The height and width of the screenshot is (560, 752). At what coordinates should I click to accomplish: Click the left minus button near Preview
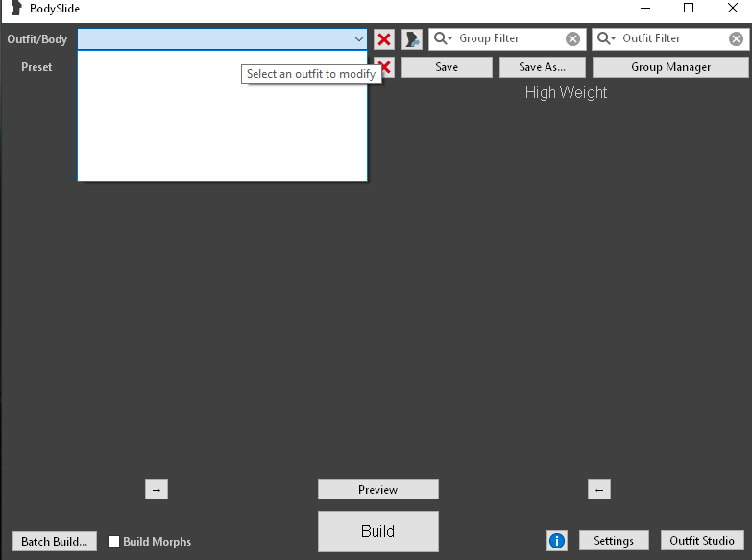click(157, 490)
